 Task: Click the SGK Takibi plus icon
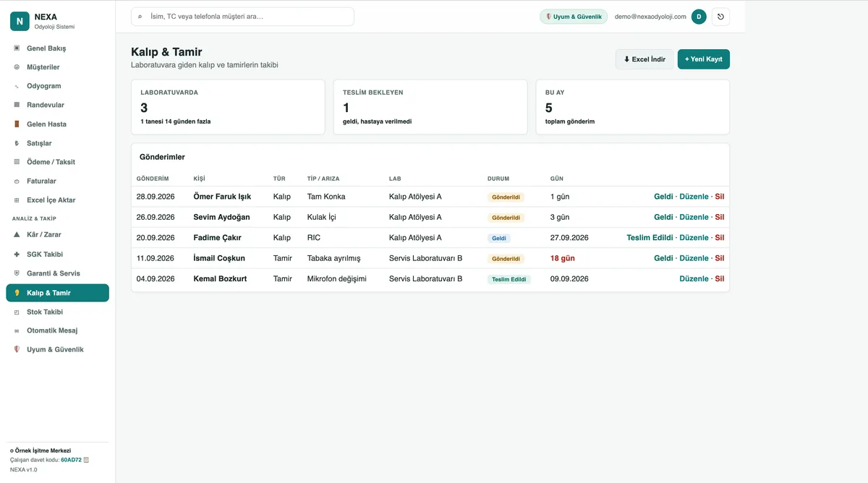tap(17, 255)
